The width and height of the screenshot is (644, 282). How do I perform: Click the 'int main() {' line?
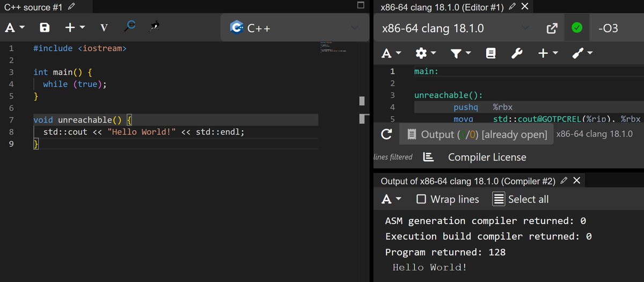[63, 72]
